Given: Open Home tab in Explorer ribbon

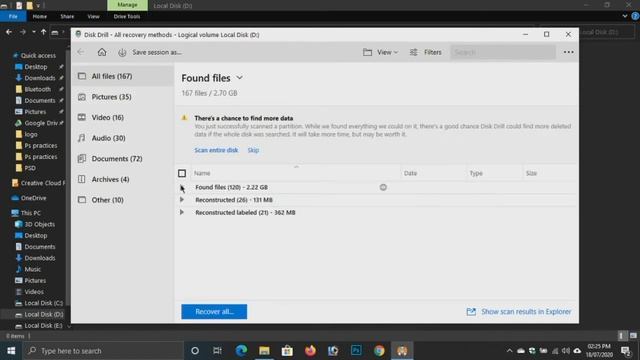Looking at the screenshot, I should coord(40,16).
